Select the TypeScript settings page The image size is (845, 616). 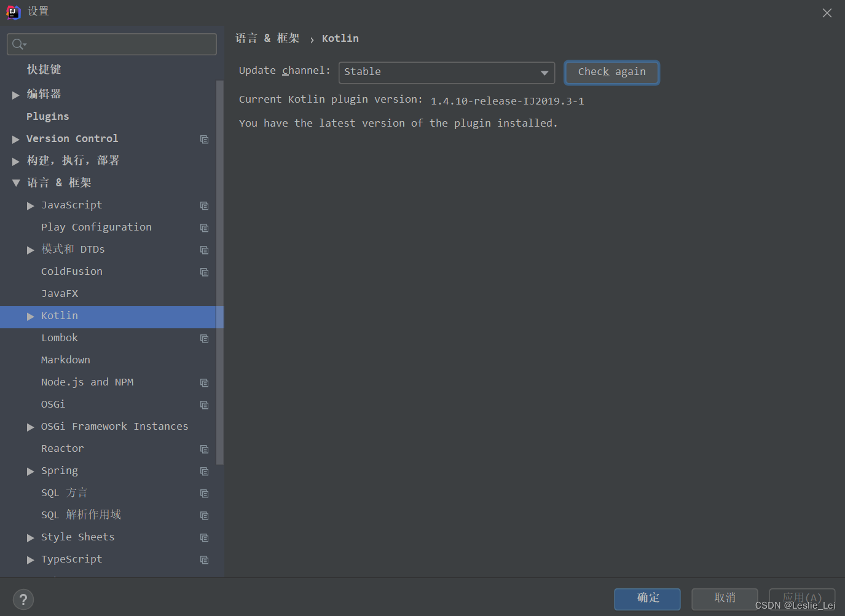72,559
